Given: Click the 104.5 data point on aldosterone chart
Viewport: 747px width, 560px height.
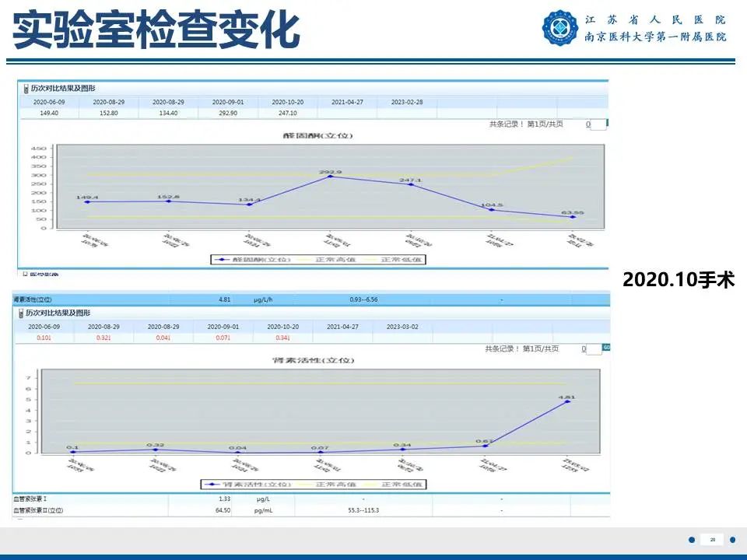Looking at the screenshot, I should tap(492, 209).
